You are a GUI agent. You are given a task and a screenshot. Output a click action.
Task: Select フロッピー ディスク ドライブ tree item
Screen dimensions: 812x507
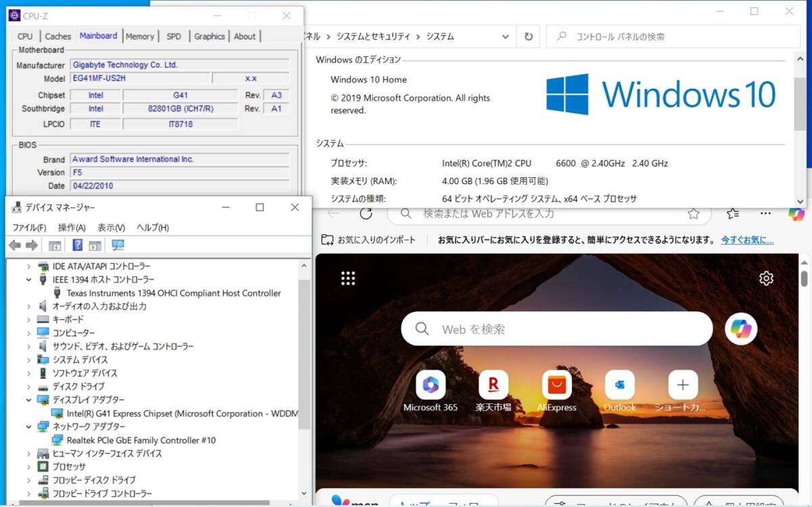pos(94,481)
